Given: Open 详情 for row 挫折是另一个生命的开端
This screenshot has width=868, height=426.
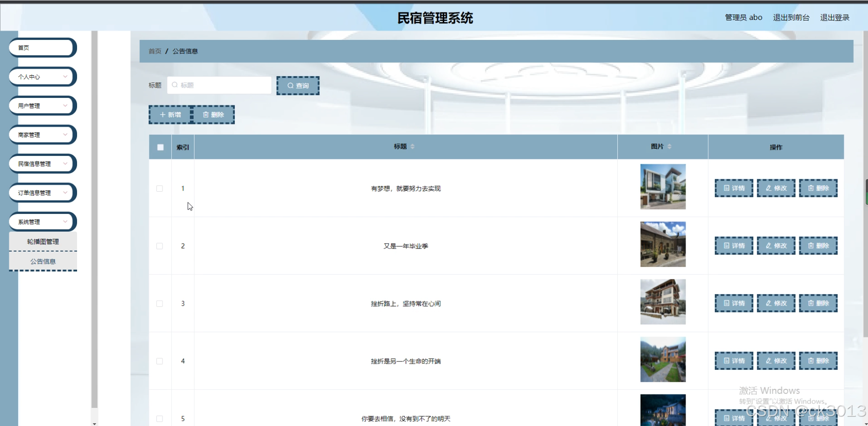Looking at the screenshot, I should coord(734,361).
